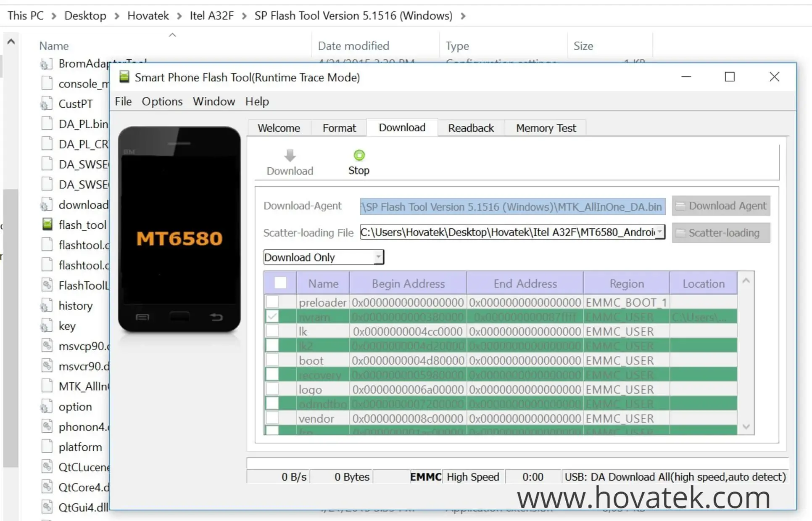The image size is (812, 521).
Task: Expand the Desktop breadcrumb chevron
Action: [x=116, y=16]
